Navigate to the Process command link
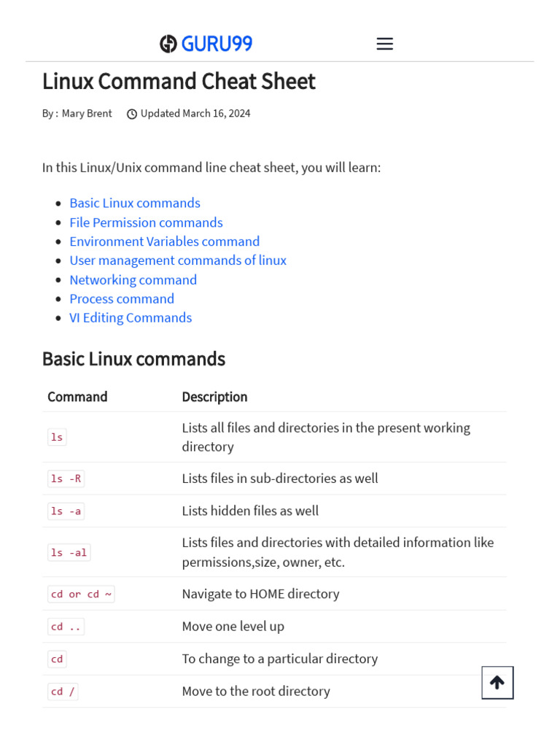The width and height of the screenshot is (560, 747). pyautogui.click(x=122, y=299)
